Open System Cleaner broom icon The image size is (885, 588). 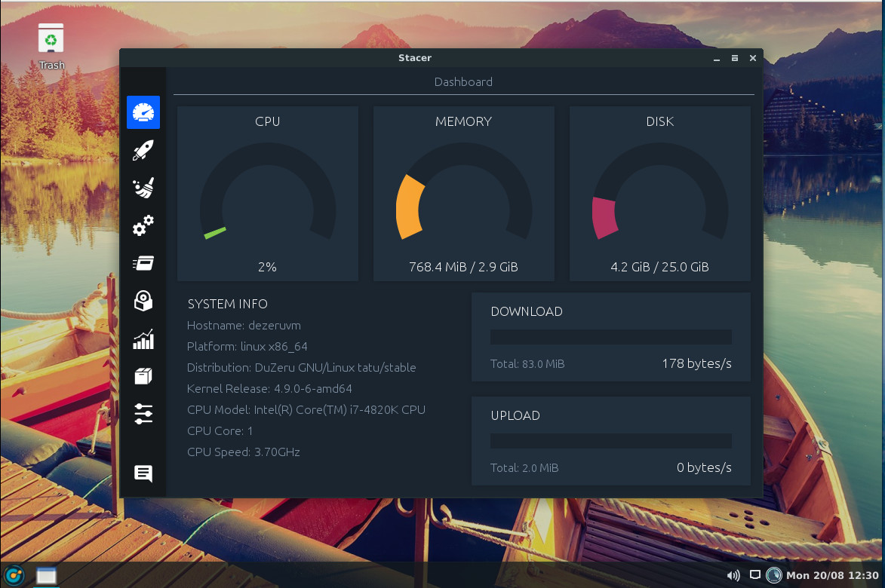coord(143,188)
